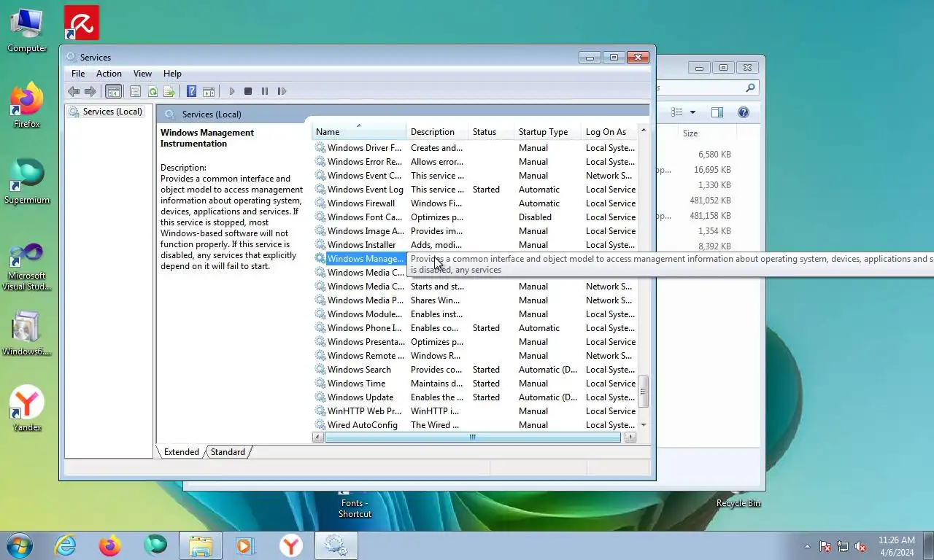
Task: Select the Windows Installer service
Action: click(475, 245)
